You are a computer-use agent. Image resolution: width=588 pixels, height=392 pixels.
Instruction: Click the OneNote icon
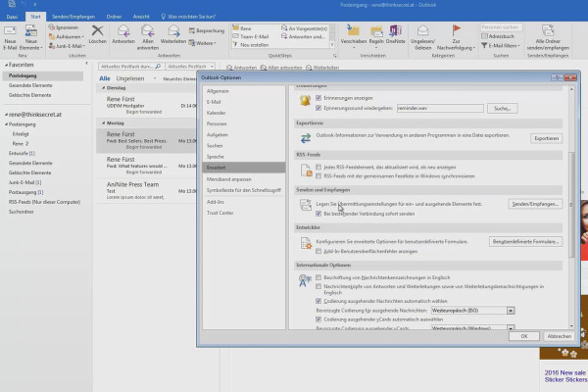tap(395, 30)
